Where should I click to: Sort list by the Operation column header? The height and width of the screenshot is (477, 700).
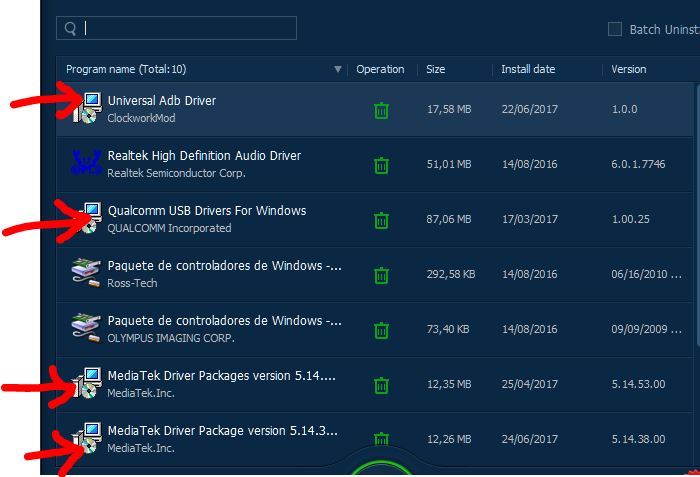point(380,69)
